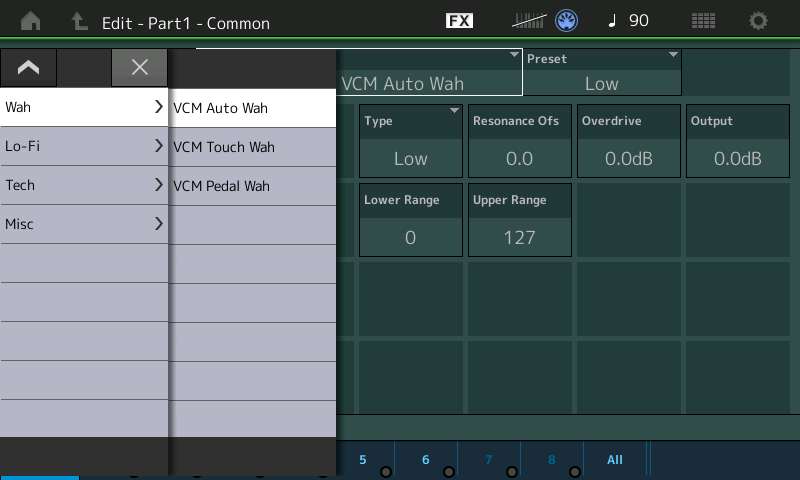
Task: Choose VCM Pedal Wah effect
Action: click(252, 186)
